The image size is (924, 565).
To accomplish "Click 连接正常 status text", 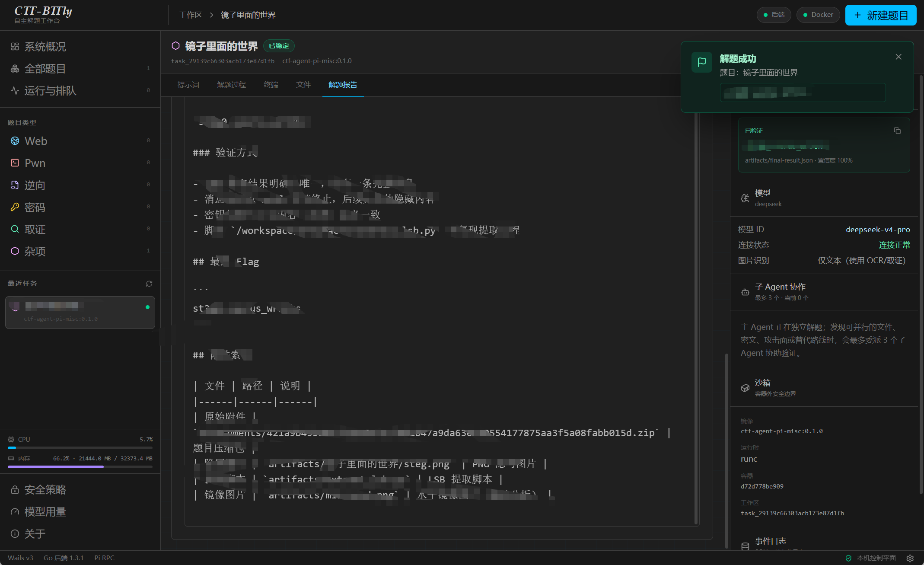I will pos(894,245).
